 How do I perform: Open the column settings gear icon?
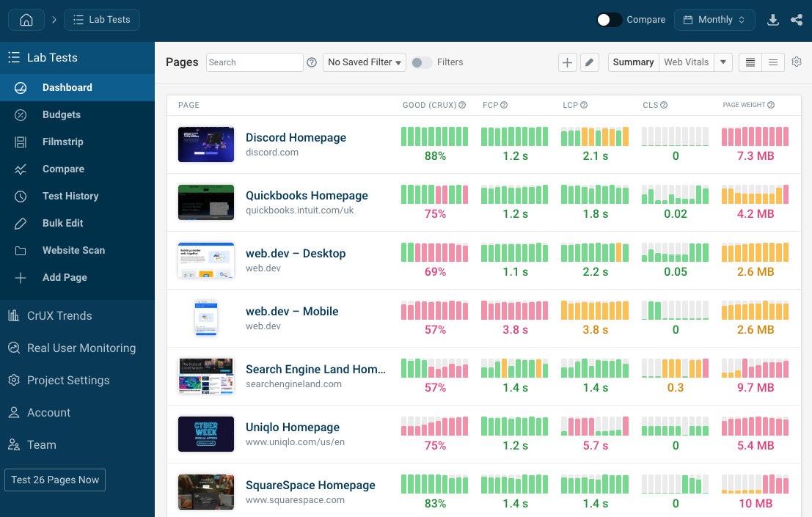[797, 62]
